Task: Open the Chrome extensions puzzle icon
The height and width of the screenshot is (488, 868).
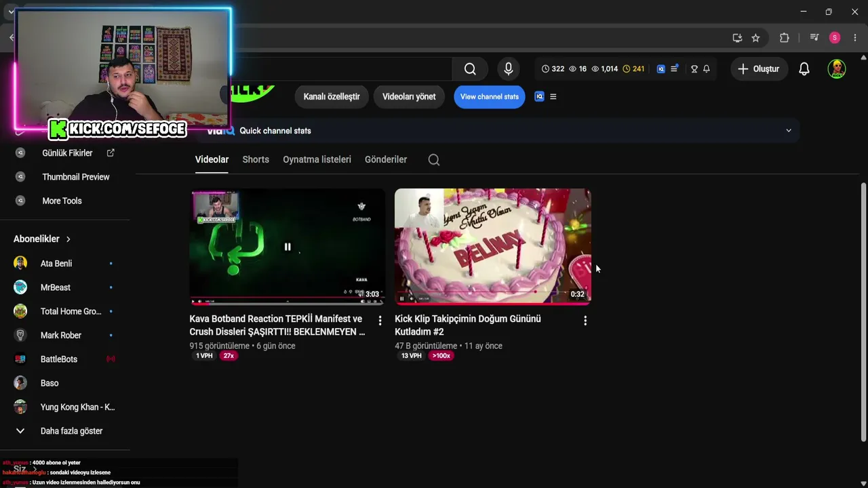Action: (785, 38)
